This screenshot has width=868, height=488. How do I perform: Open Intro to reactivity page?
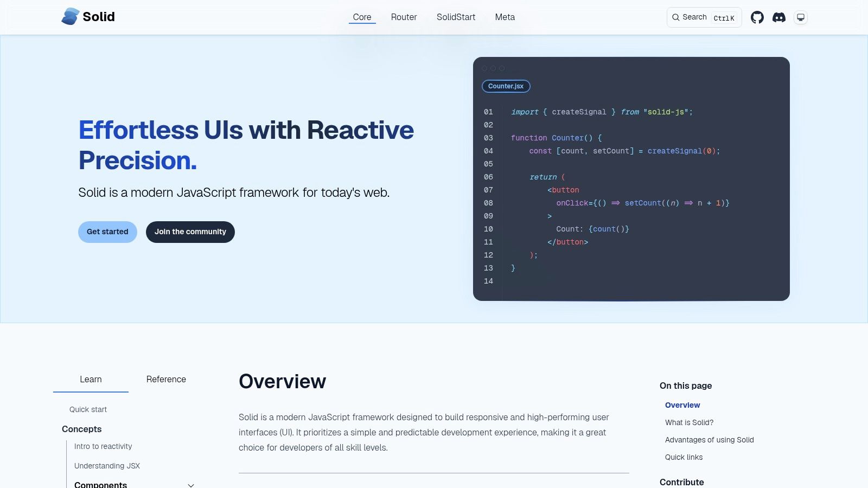click(103, 446)
